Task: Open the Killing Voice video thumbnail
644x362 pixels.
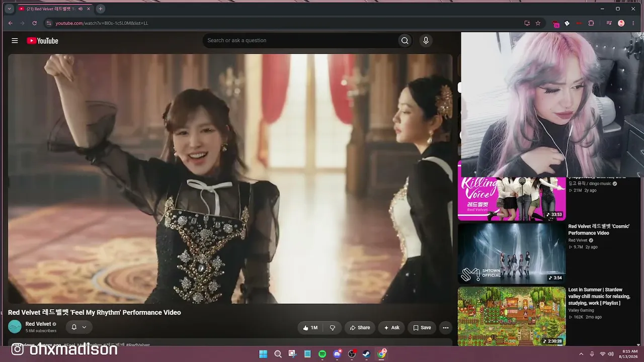Action: coord(512,199)
